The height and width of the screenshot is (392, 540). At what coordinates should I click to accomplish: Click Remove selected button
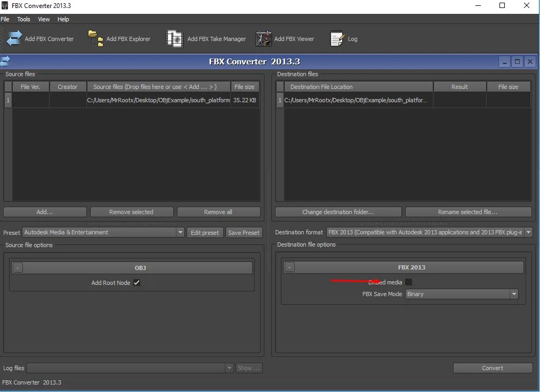132,212
